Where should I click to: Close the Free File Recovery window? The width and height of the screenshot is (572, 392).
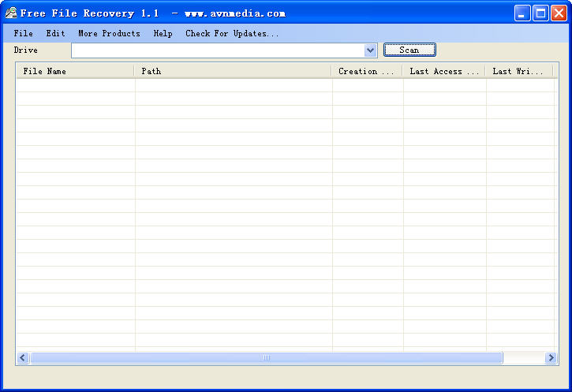559,13
